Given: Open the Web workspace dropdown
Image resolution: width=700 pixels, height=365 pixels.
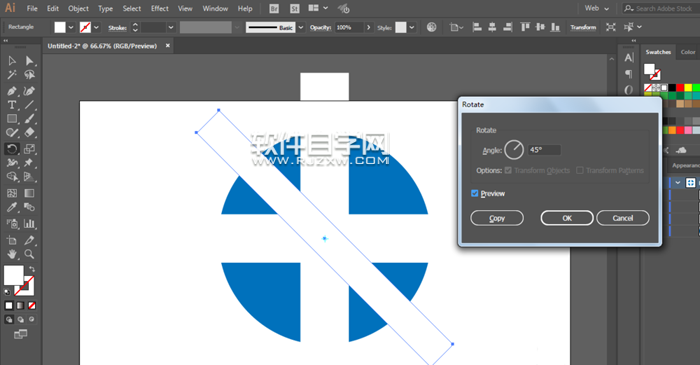Looking at the screenshot, I should (597, 8).
